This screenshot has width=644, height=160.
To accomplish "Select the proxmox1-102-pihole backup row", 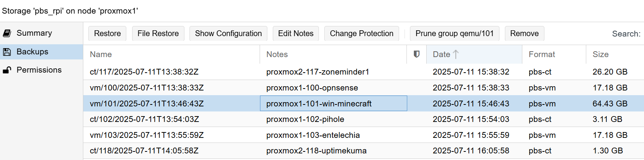I will click(x=363, y=119).
